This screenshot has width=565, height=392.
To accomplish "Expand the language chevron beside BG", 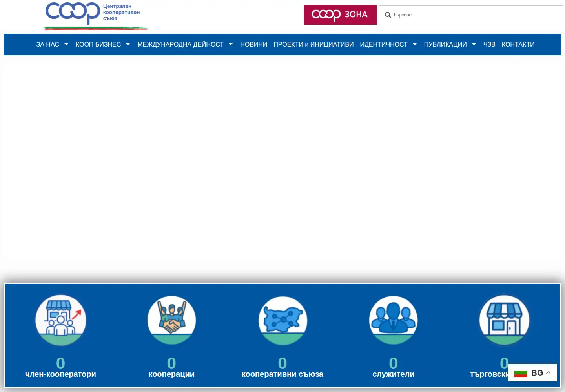I will [549, 373].
